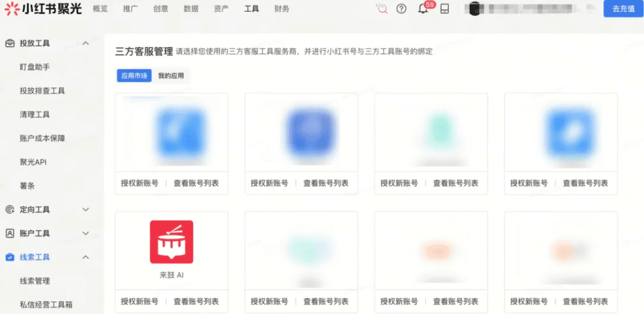Open the mobile device icon
Viewport: 644px width, 314px height.
[x=445, y=9]
